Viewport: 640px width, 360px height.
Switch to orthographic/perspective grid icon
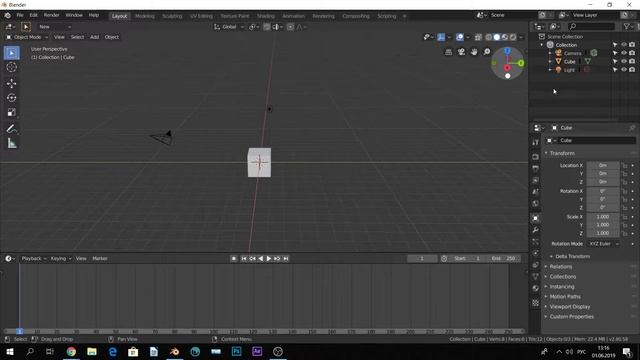(x=448, y=52)
